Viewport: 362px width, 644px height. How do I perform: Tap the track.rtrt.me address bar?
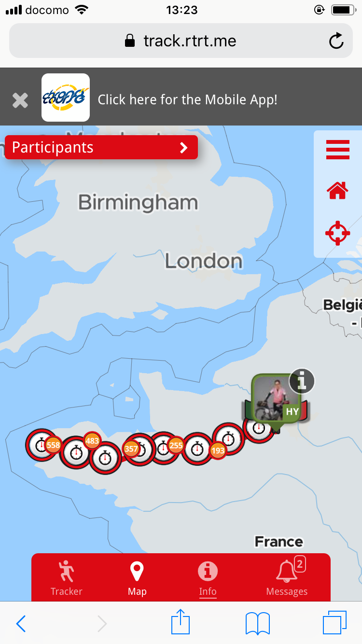pos(181,41)
